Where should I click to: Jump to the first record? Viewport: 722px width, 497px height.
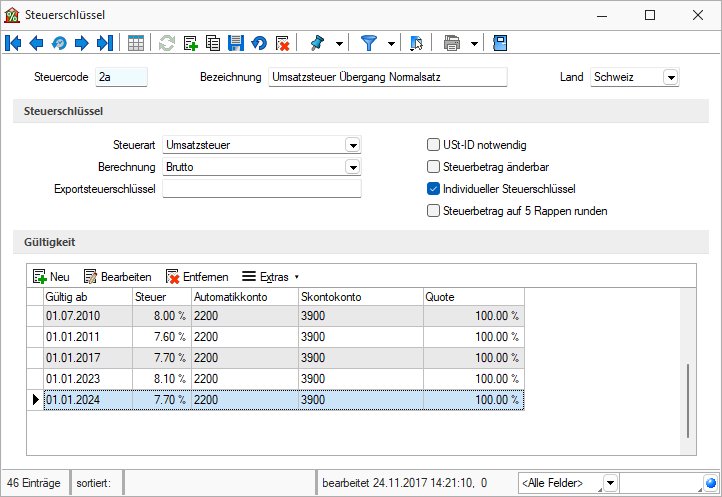(x=14, y=43)
